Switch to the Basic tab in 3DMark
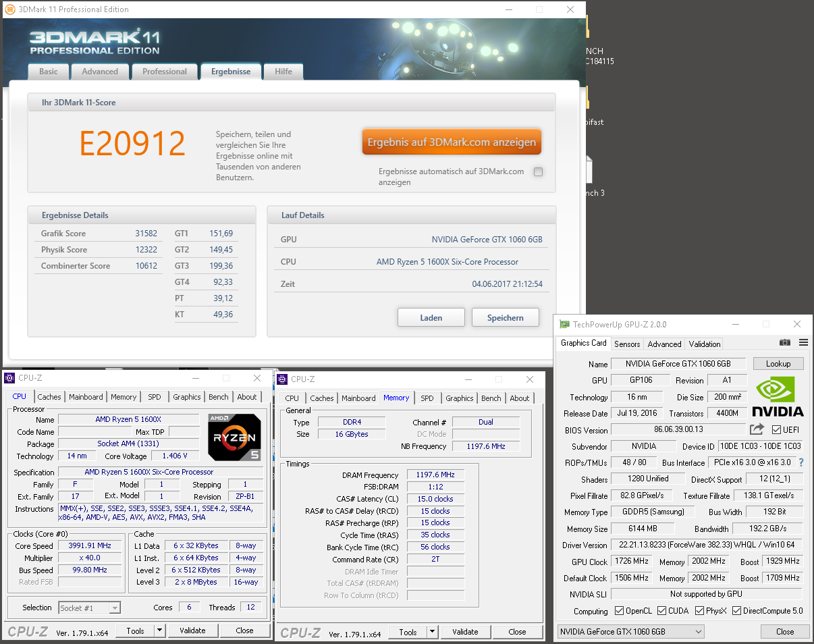Viewport: 814px width, 644px height. (x=49, y=72)
